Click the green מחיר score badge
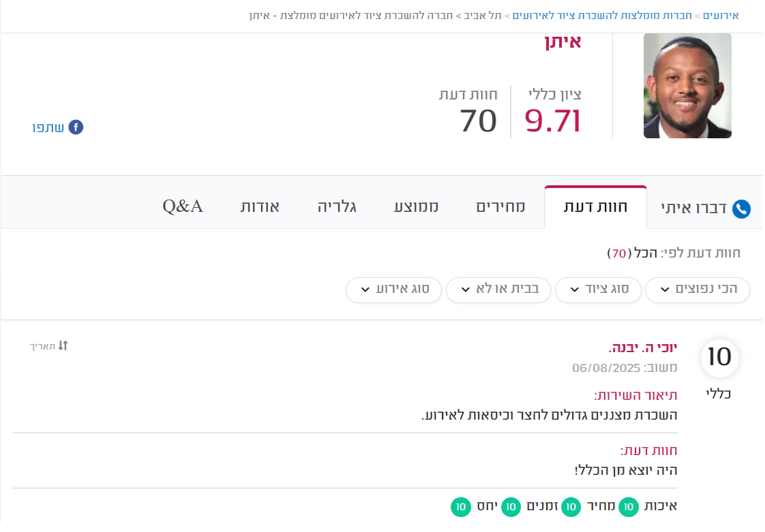Image resolution: width=765 pixels, height=532 pixels. pos(571,507)
